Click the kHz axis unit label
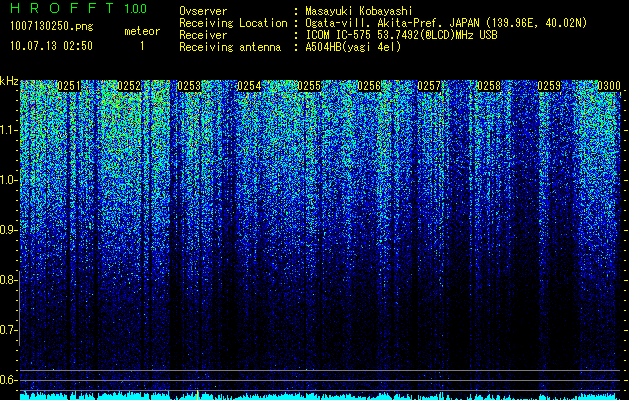629x400 pixels. 9,81
